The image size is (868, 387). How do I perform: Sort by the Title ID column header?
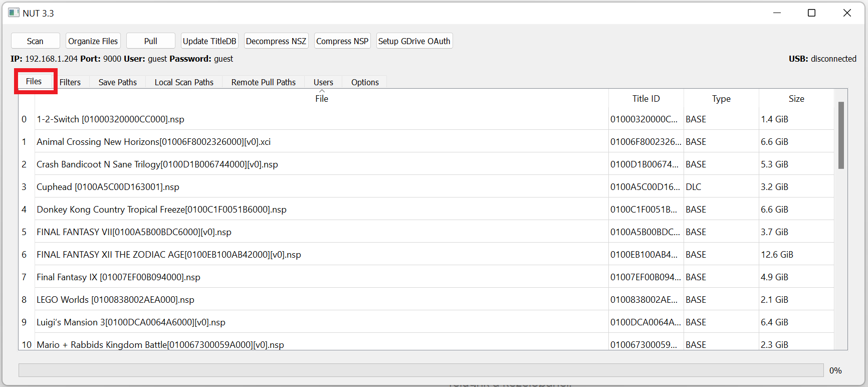[646, 99]
